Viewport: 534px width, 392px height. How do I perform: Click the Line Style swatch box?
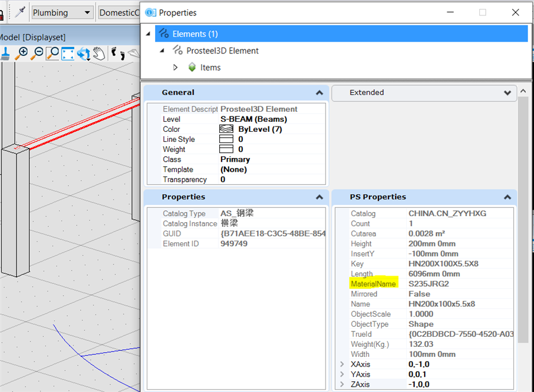(226, 139)
